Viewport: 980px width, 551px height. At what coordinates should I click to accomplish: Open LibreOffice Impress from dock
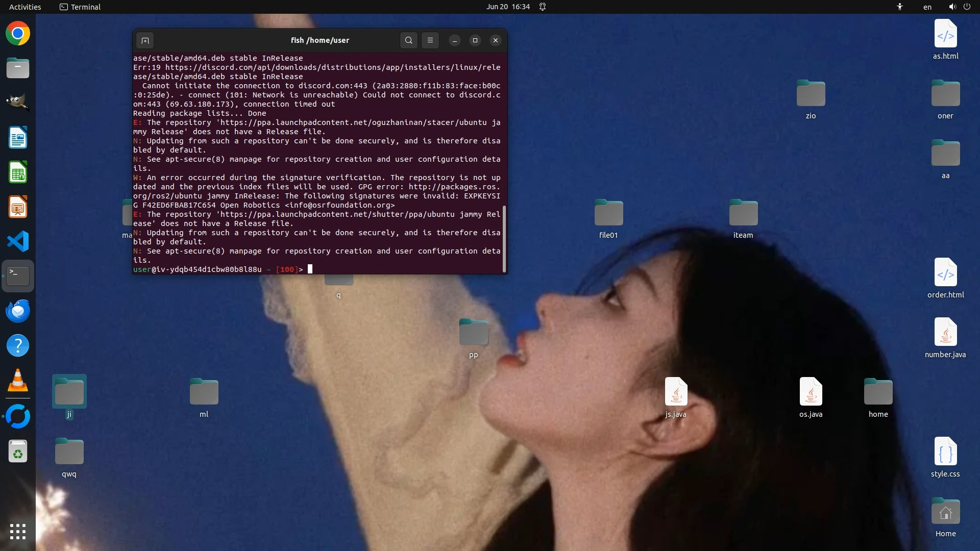point(18,207)
